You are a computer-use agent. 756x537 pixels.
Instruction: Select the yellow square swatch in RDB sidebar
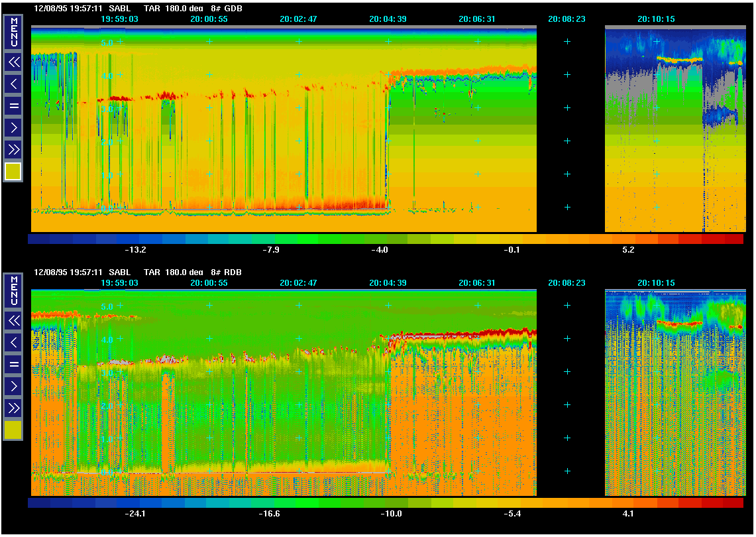(13, 430)
